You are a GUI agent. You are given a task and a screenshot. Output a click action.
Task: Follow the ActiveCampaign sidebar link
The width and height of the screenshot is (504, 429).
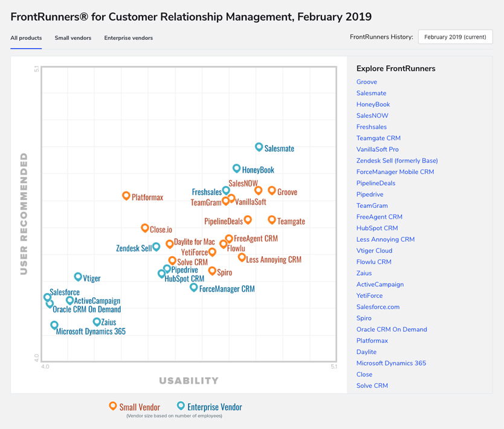point(380,285)
